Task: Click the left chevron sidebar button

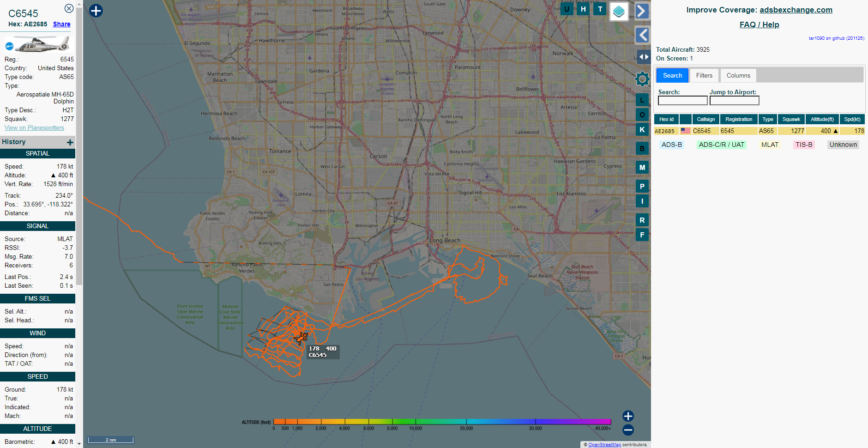Action: point(642,35)
